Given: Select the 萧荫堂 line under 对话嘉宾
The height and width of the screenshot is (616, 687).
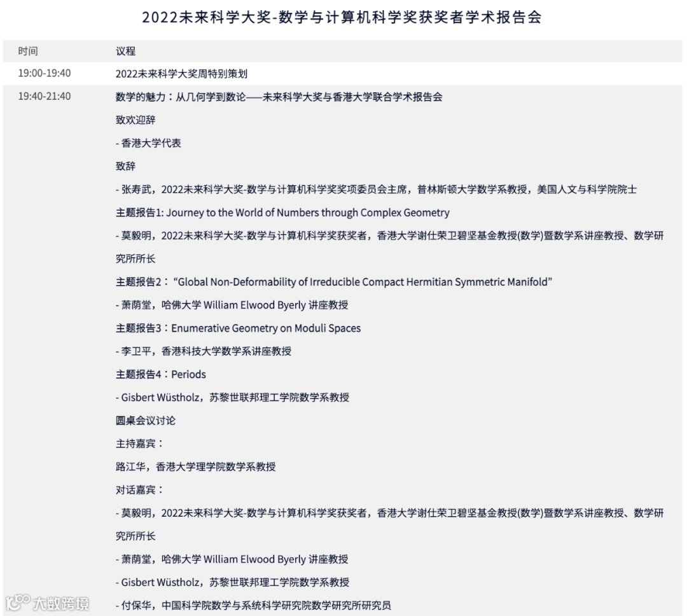Looking at the screenshot, I should [232, 559].
